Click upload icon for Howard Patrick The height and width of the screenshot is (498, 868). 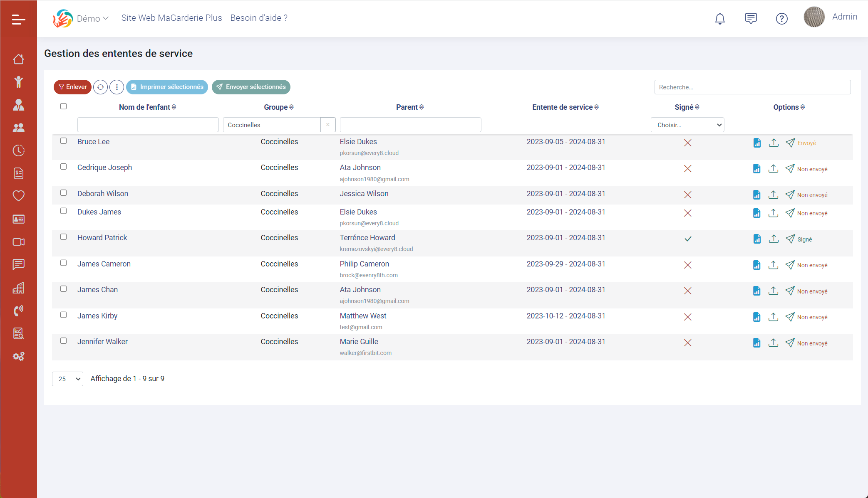click(x=774, y=239)
